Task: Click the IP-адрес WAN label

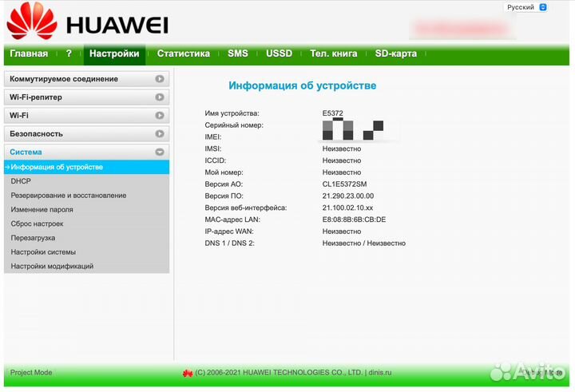Action: pos(229,232)
